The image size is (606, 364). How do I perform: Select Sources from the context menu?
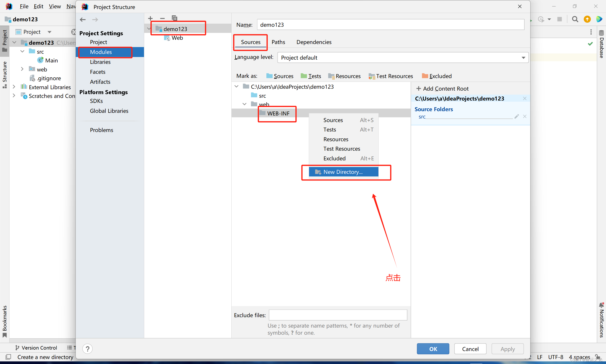click(x=333, y=120)
